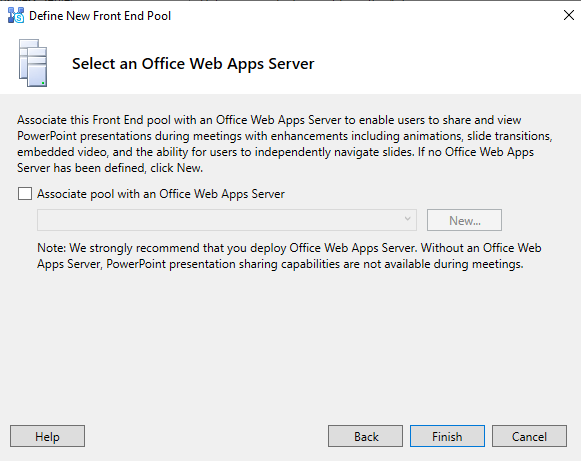Open the Help button
The width and height of the screenshot is (581, 461).
tap(47, 436)
